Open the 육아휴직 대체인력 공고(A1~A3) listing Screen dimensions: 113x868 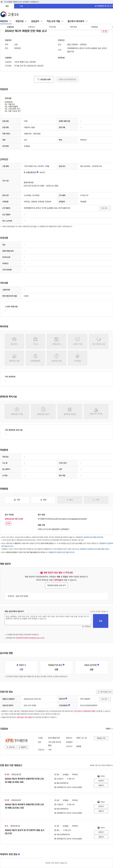(24, 806)
